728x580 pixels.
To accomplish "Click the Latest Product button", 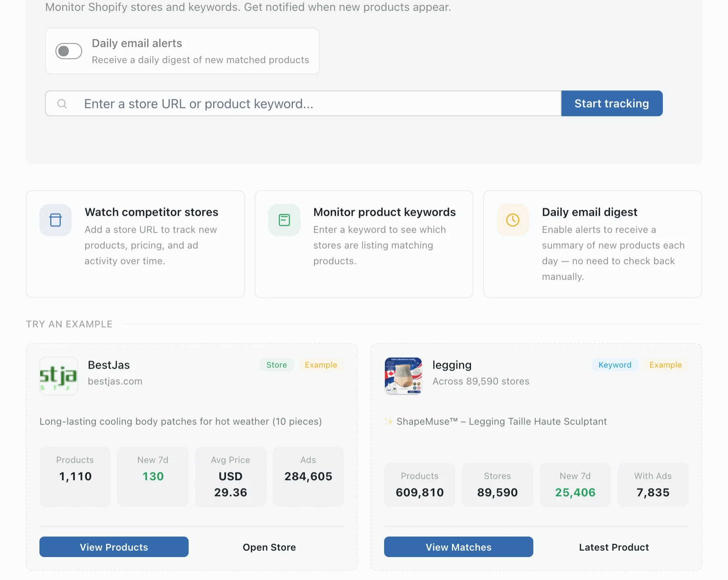I will click(x=614, y=547).
